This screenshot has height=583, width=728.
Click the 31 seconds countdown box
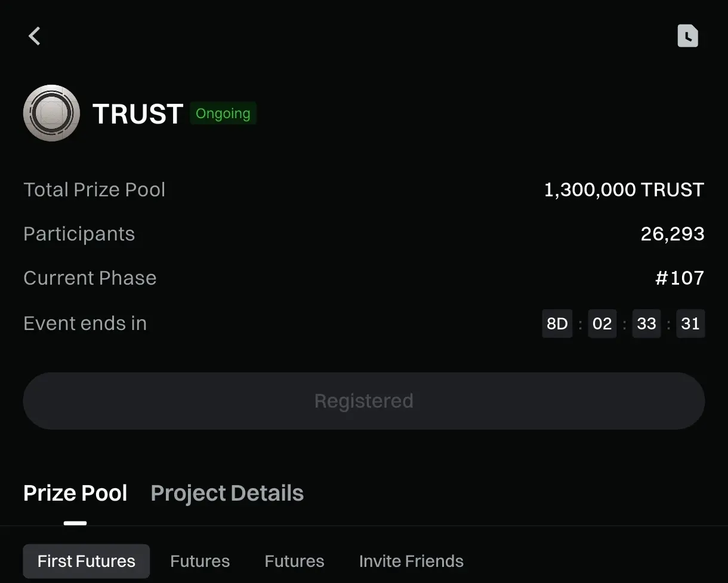690,323
